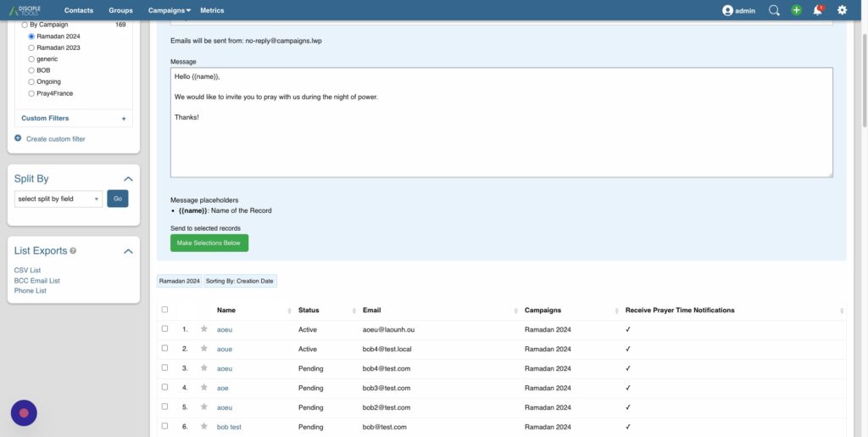
Task: Collapse the List Exports panel chevron
Action: click(x=128, y=251)
